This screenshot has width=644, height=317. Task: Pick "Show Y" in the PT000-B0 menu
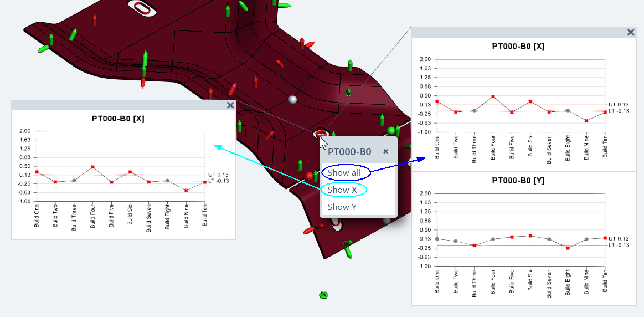click(342, 207)
